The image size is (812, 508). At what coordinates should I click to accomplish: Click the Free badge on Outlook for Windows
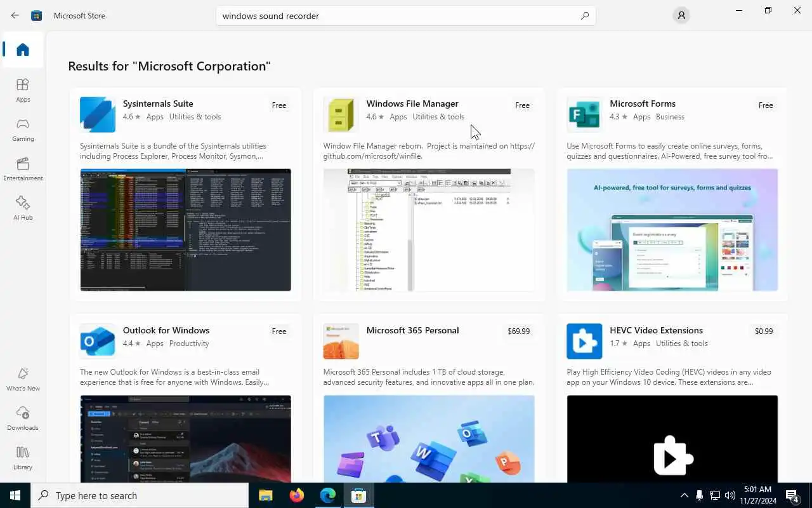point(279,331)
